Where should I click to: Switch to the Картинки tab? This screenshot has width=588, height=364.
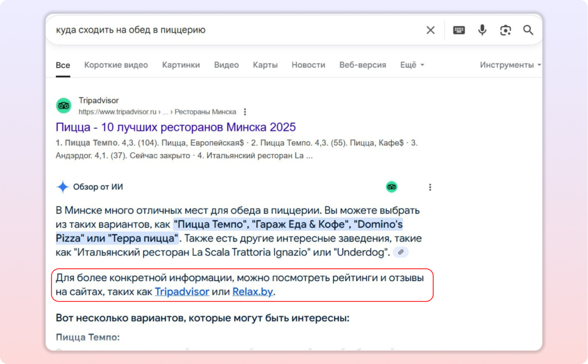[x=181, y=65]
